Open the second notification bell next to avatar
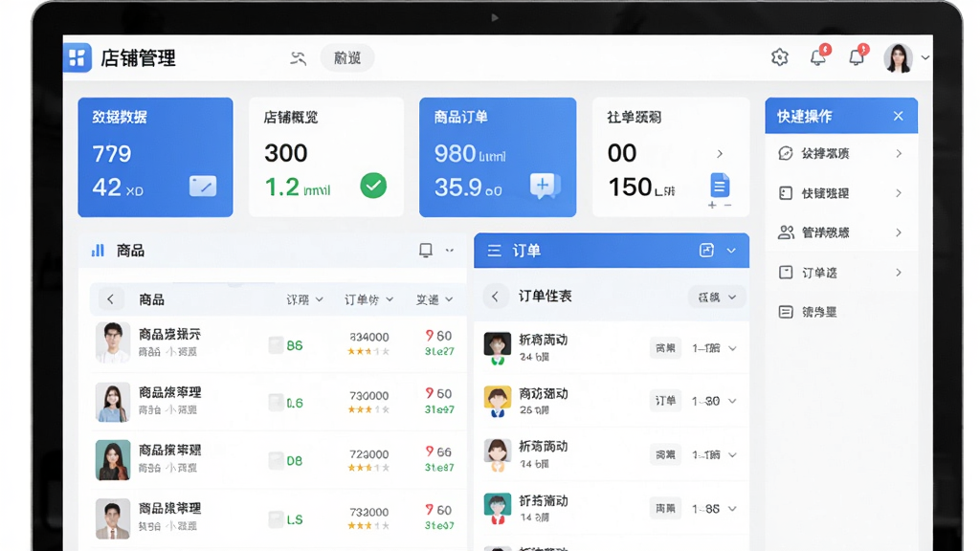 point(857,56)
